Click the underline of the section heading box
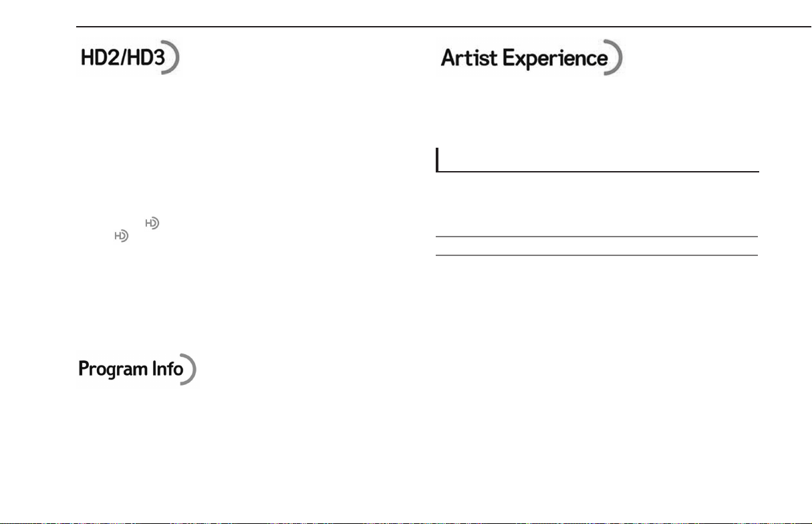Screen dimensions: 812x524 (x=597, y=172)
